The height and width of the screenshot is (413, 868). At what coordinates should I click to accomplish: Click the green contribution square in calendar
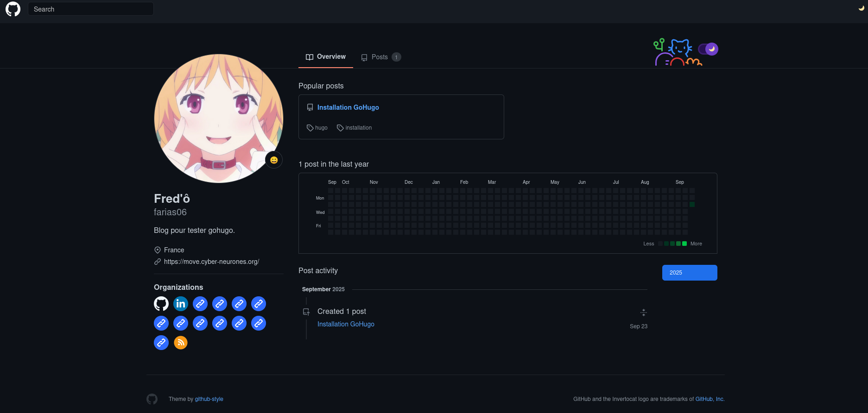coord(692,205)
